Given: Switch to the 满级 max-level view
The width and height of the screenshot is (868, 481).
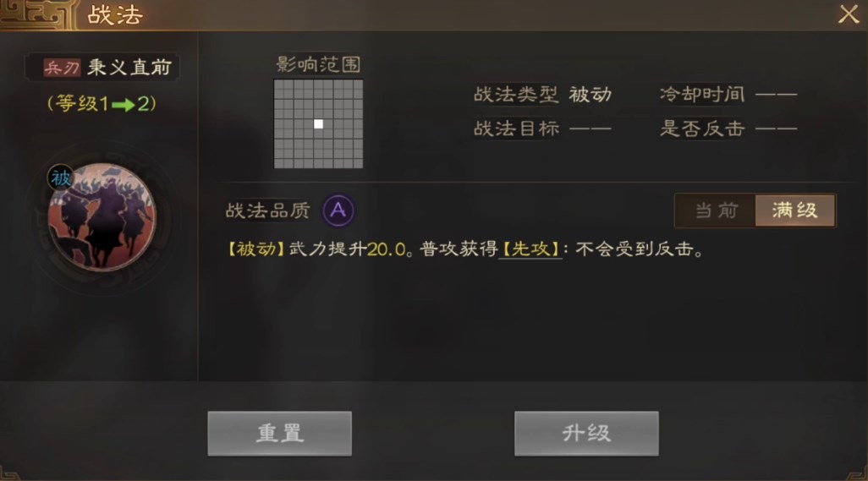Looking at the screenshot, I should click(x=795, y=210).
